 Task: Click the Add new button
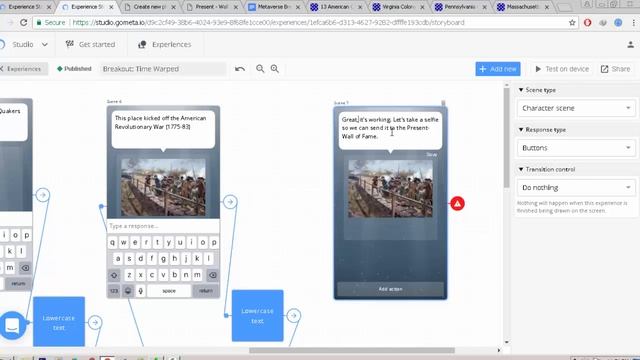(x=498, y=69)
